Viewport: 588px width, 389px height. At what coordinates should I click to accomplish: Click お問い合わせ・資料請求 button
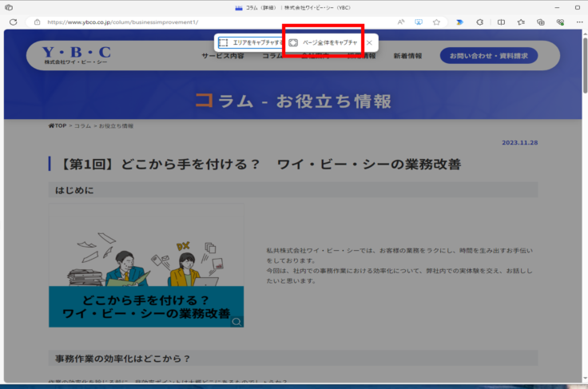[489, 55]
